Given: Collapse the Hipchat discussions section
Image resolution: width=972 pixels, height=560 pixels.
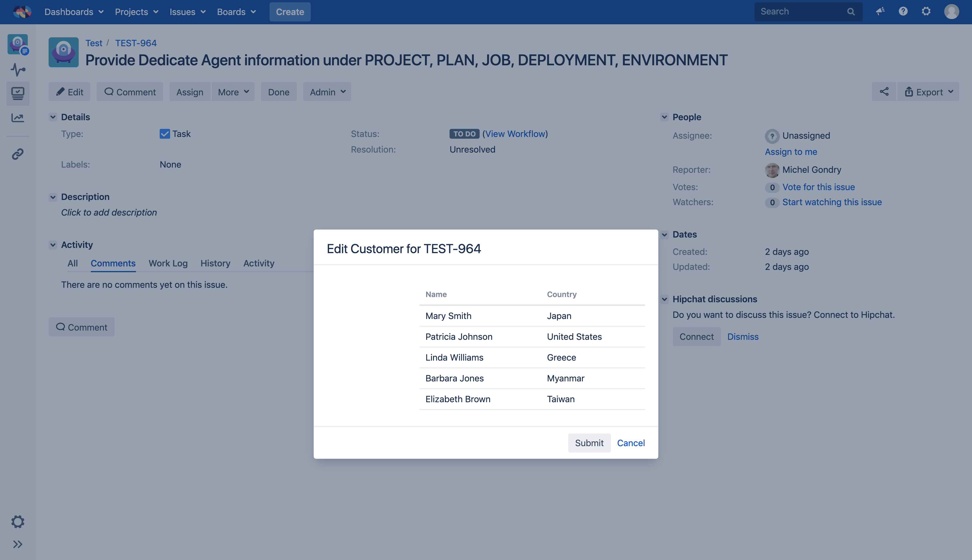Looking at the screenshot, I should pos(664,299).
